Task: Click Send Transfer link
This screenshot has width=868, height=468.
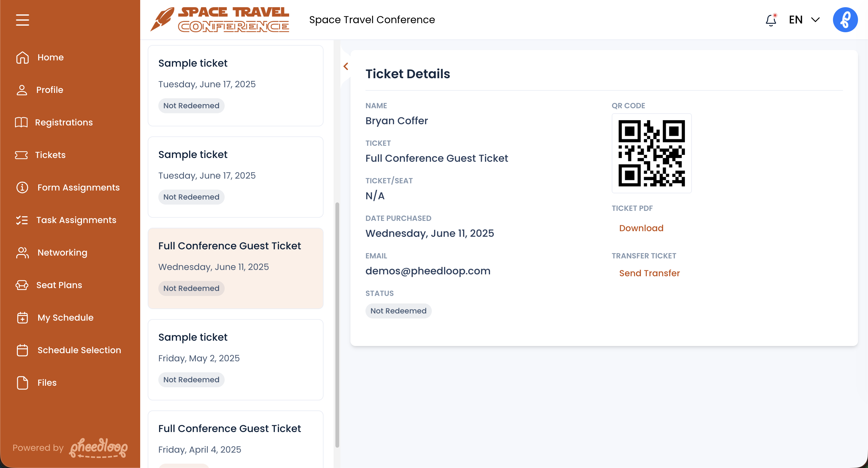Action: point(649,273)
